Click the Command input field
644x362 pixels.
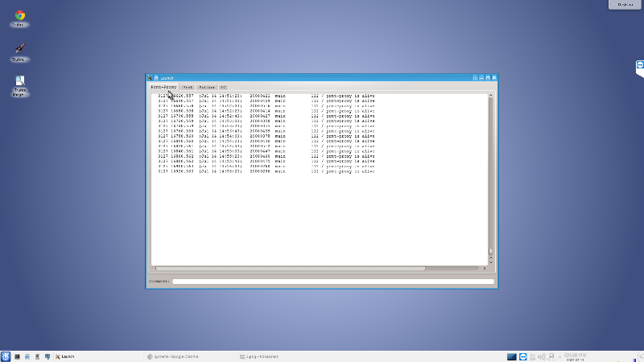[332, 282]
